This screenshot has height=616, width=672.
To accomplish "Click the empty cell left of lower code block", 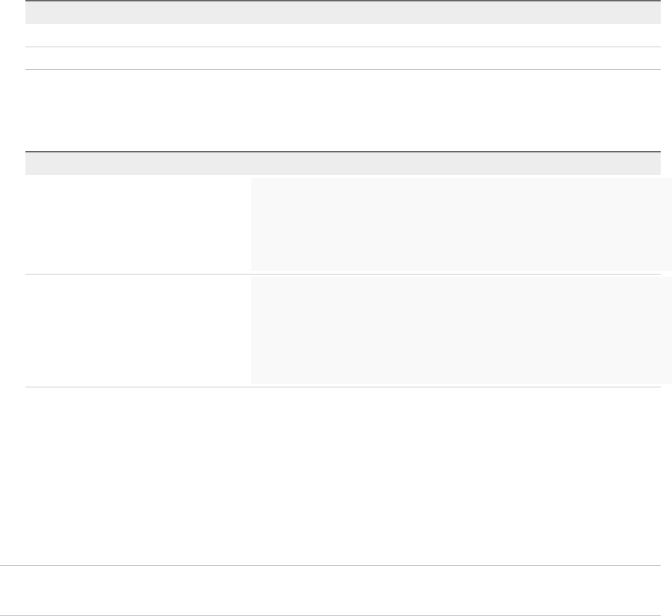I will [x=138, y=330].
